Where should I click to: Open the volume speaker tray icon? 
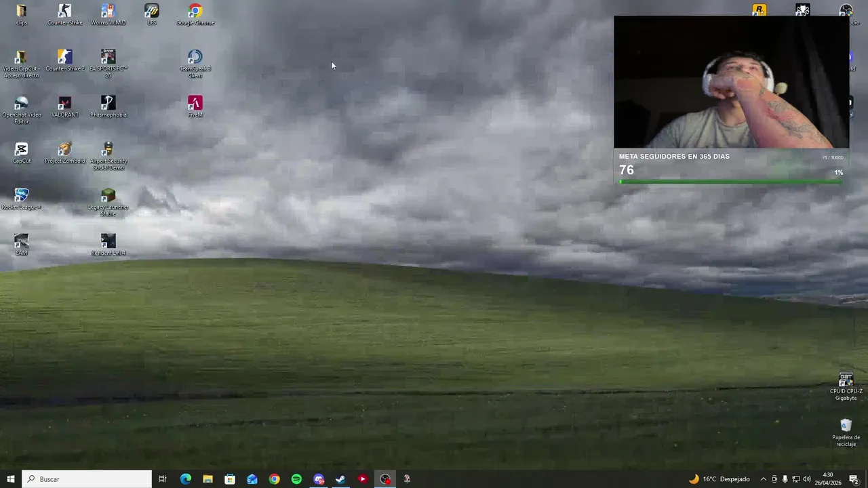tap(807, 479)
